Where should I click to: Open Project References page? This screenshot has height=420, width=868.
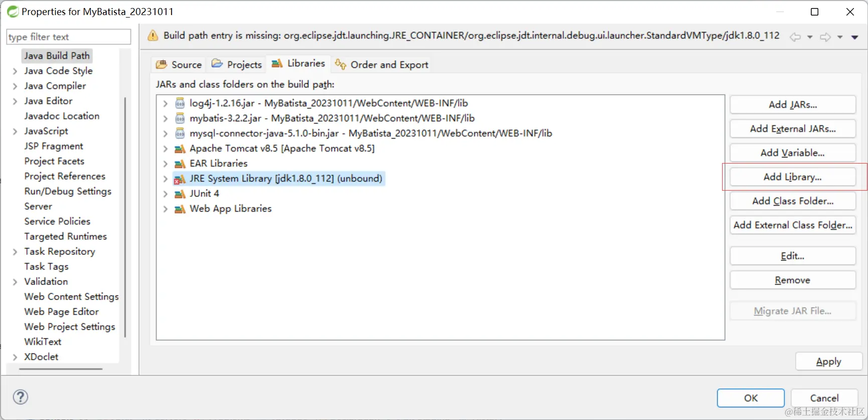point(65,176)
